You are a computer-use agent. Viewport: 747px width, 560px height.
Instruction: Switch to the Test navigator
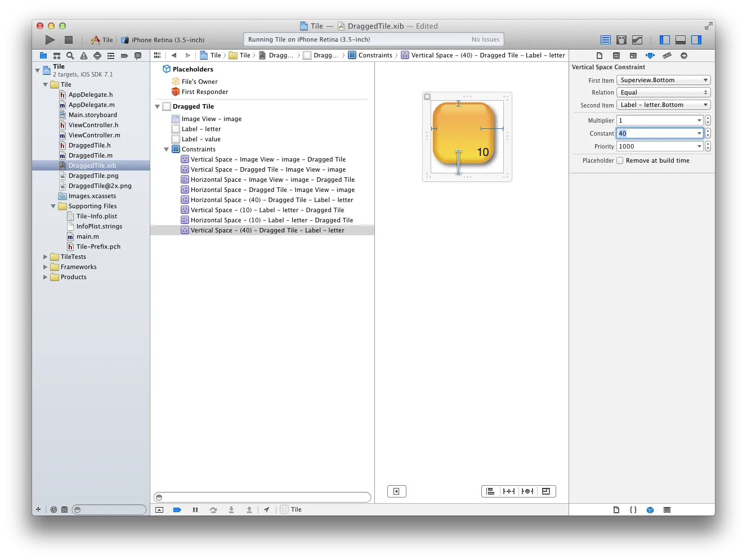pos(97,56)
